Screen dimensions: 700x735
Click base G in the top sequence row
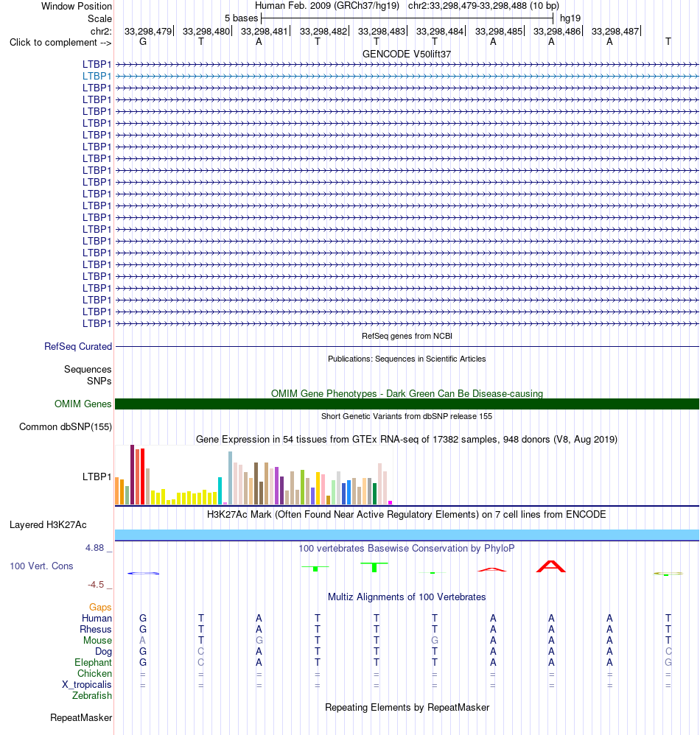(x=143, y=42)
